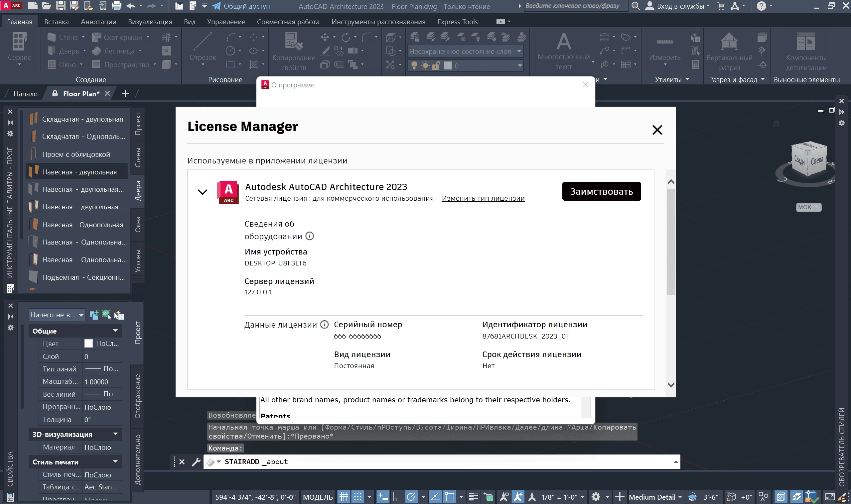Save the drawing using the floppy icon
Image resolution: width=851 pixels, height=504 pixels.
point(61,6)
